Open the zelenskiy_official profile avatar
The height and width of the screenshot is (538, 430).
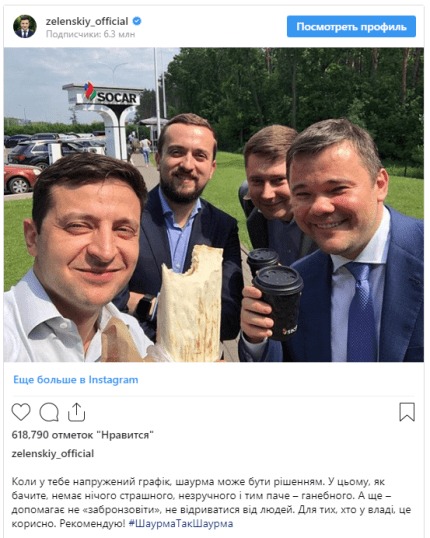coord(25,26)
